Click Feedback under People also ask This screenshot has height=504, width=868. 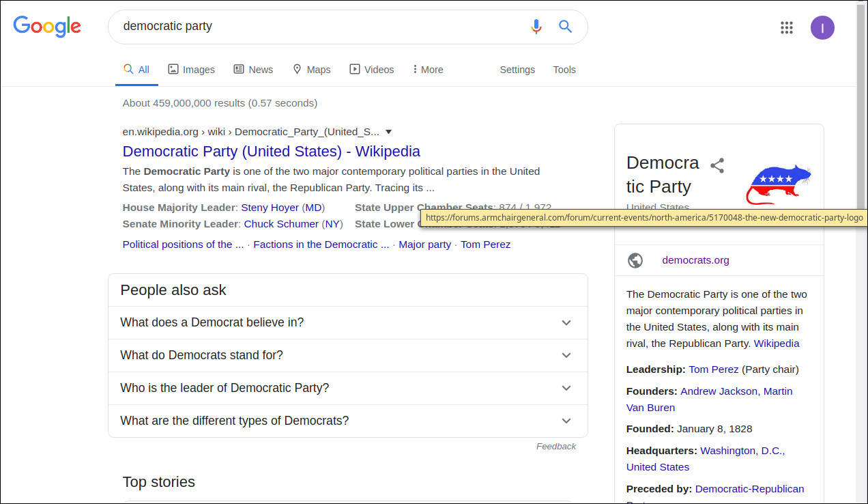pyautogui.click(x=556, y=447)
